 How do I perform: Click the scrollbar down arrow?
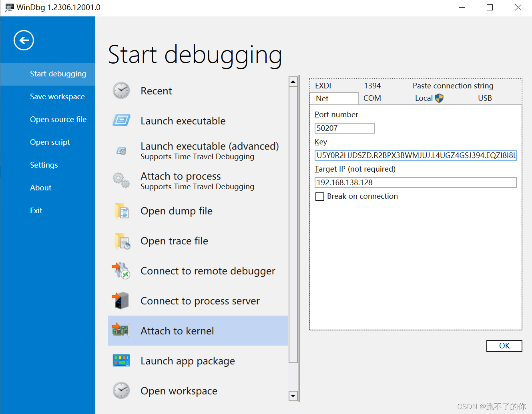[293, 396]
